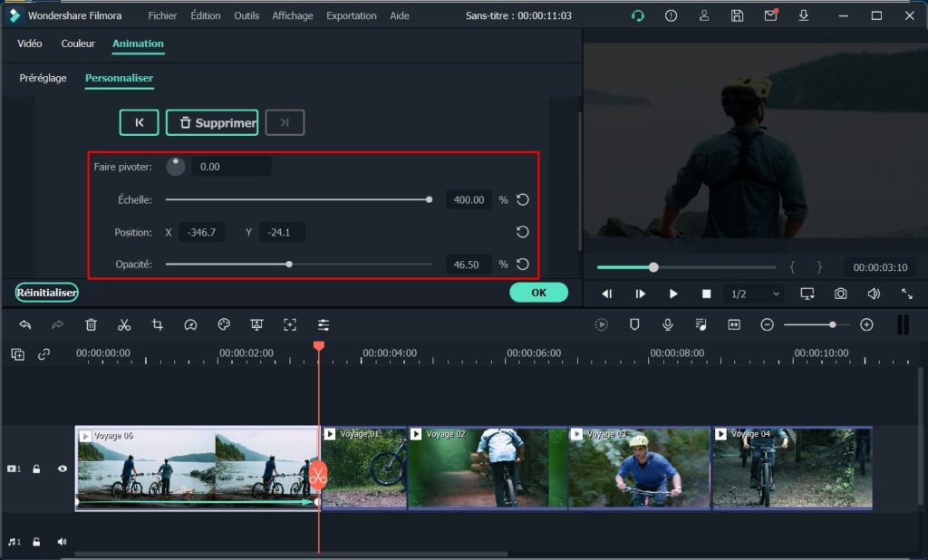928x560 pixels.
Task: Open the Édition menu
Action: click(x=206, y=16)
